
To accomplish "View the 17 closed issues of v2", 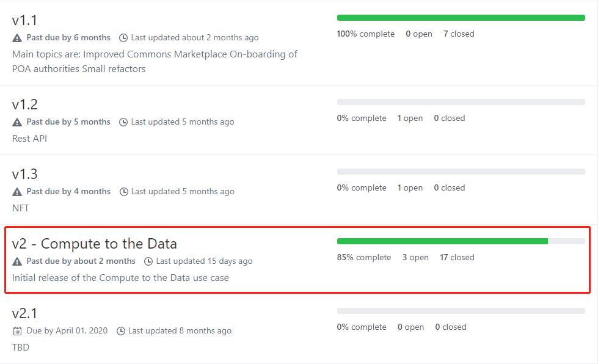I will click(x=457, y=258).
